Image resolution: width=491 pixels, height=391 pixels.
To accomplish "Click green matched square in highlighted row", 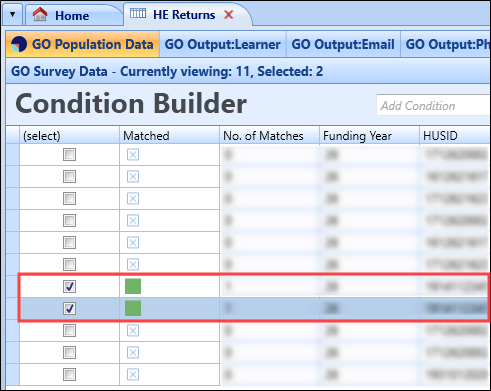I will pos(133,308).
